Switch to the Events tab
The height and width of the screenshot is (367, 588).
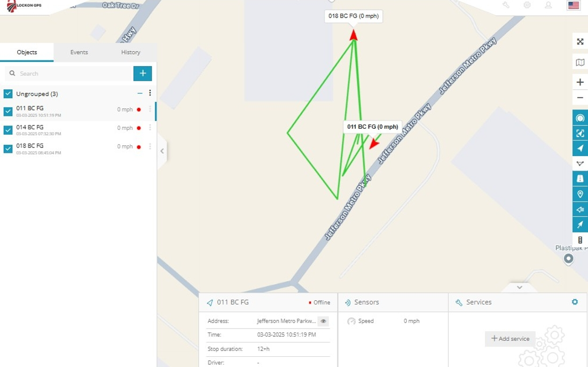click(79, 52)
